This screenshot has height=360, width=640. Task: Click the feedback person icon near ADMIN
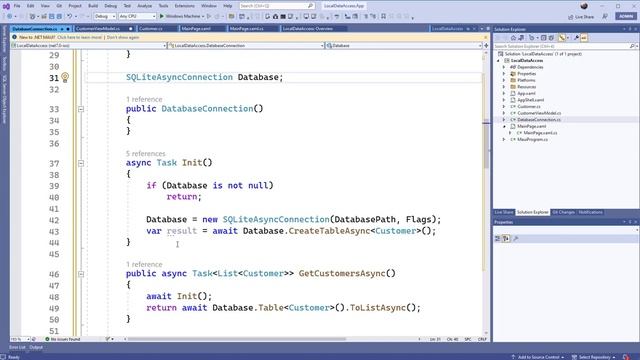[605, 16]
